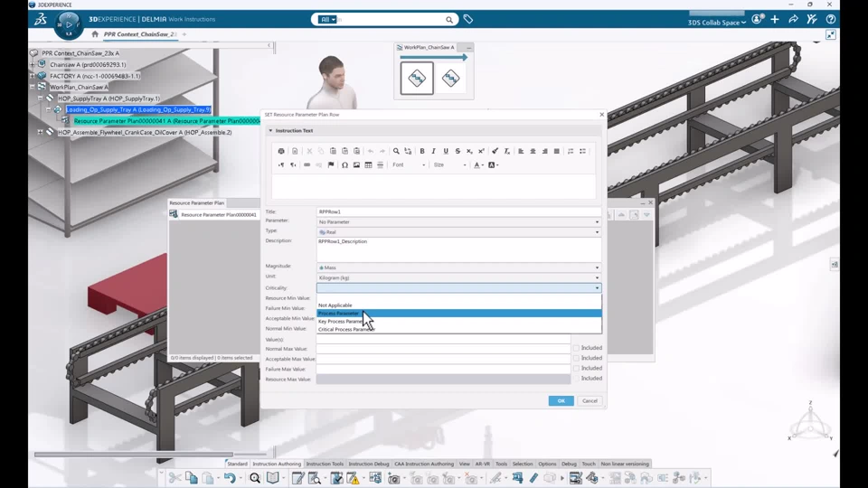
Task: Toggle Included checkbox for Failure Max Value
Action: pyautogui.click(x=576, y=368)
